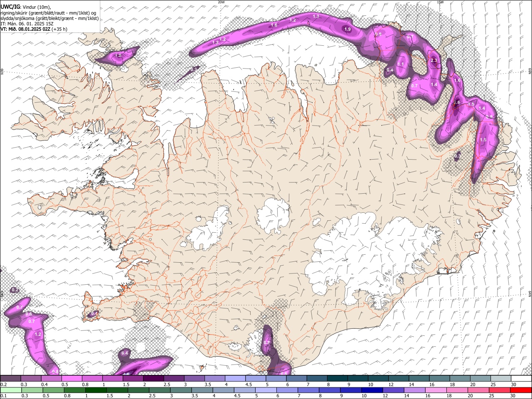Click top legend swatch between 3 and 3.5
This screenshot has width=532, height=399.
click(x=195, y=379)
